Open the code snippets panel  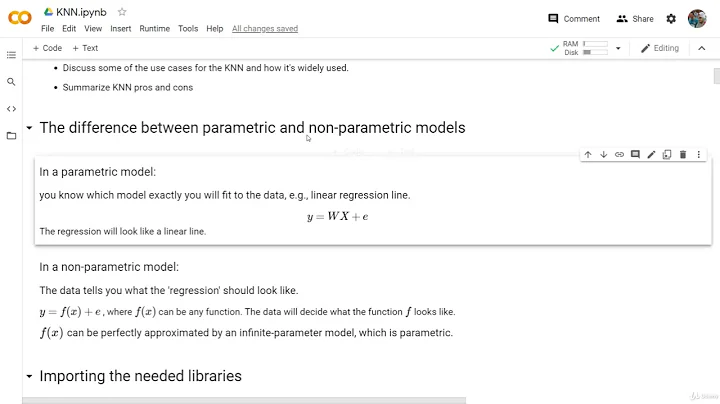pyautogui.click(x=11, y=109)
